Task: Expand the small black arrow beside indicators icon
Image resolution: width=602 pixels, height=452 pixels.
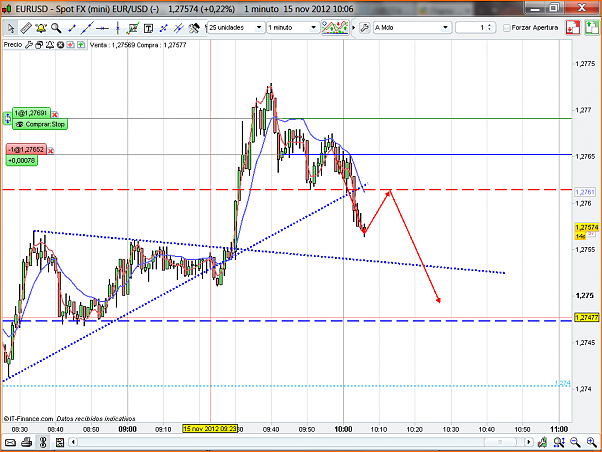Action: click(x=354, y=28)
